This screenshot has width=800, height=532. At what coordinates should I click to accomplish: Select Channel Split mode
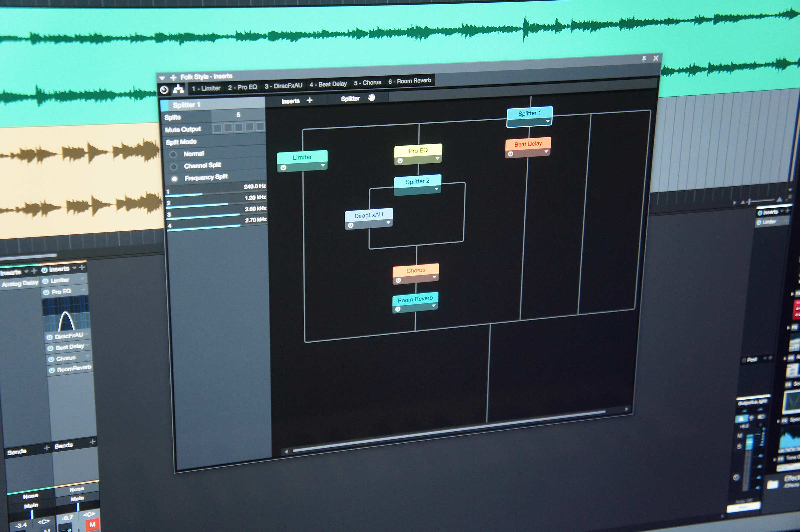(173, 167)
